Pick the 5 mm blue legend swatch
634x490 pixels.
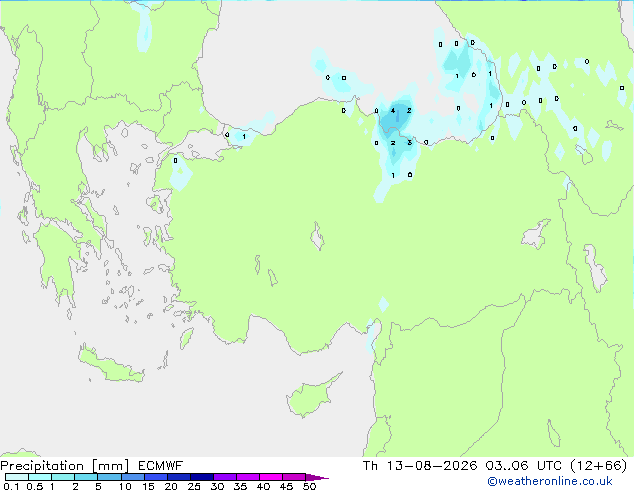[x=109, y=477]
